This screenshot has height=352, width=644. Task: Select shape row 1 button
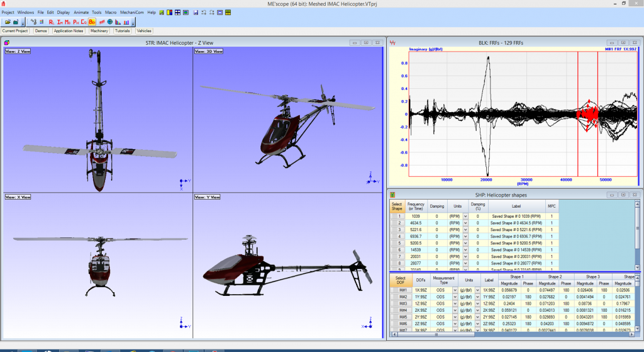click(397, 216)
